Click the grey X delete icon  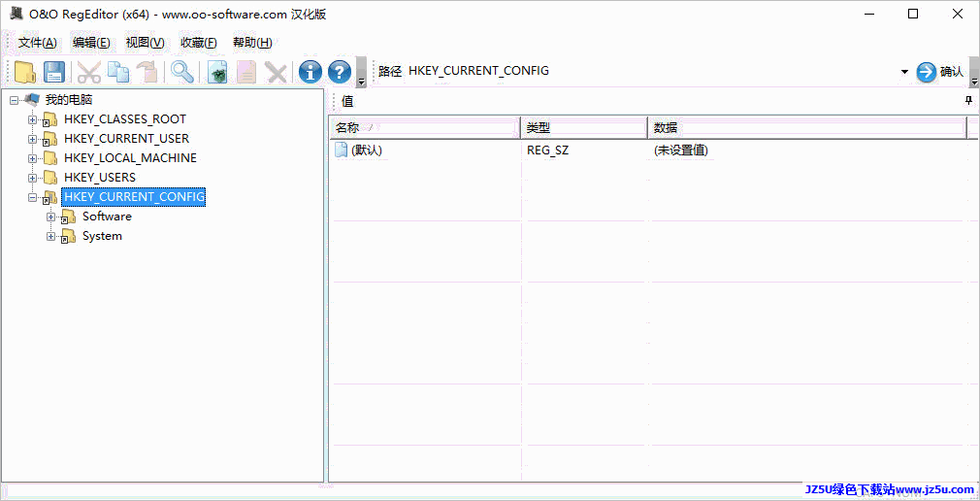pos(276,72)
